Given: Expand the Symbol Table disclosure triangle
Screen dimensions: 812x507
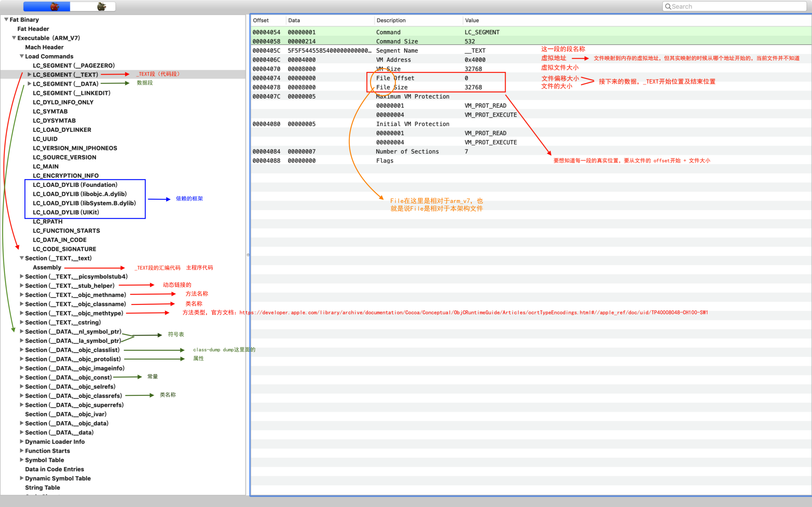Looking at the screenshot, I should (x=21, y=460).
